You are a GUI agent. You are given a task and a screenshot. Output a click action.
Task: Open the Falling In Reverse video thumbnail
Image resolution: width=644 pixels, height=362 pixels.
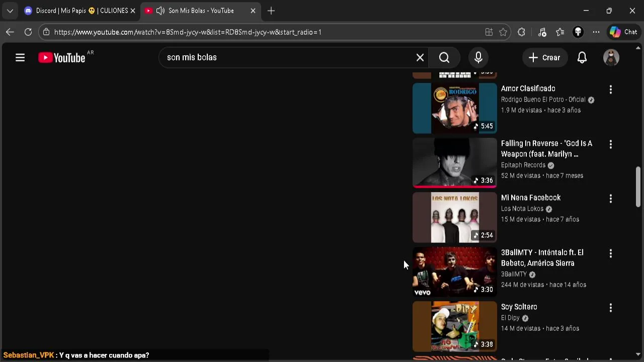pyautogui.click(x=455, y=162)
